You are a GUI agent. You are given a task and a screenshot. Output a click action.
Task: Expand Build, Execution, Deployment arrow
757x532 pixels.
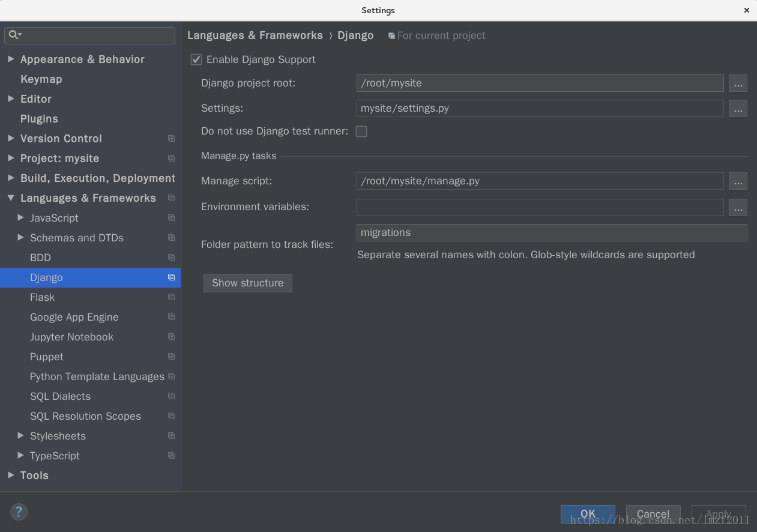pos(11,178)
